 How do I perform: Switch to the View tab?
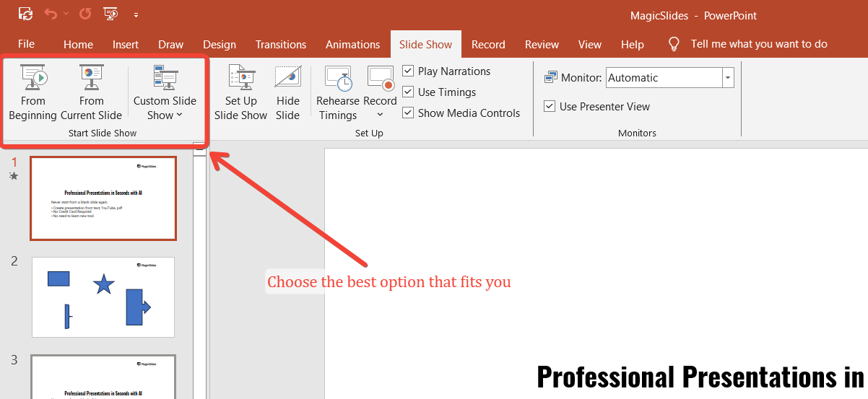pyautogui.click(x=590, y=44)
